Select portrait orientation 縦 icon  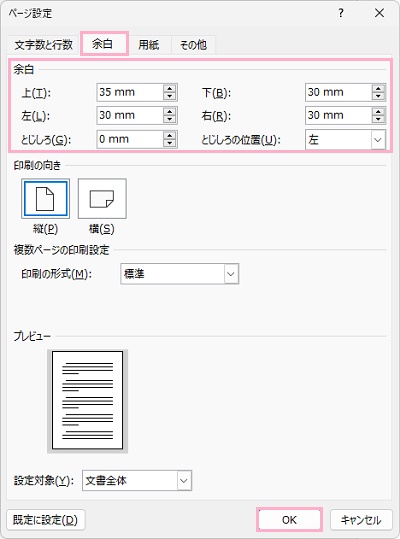point(45,199)
